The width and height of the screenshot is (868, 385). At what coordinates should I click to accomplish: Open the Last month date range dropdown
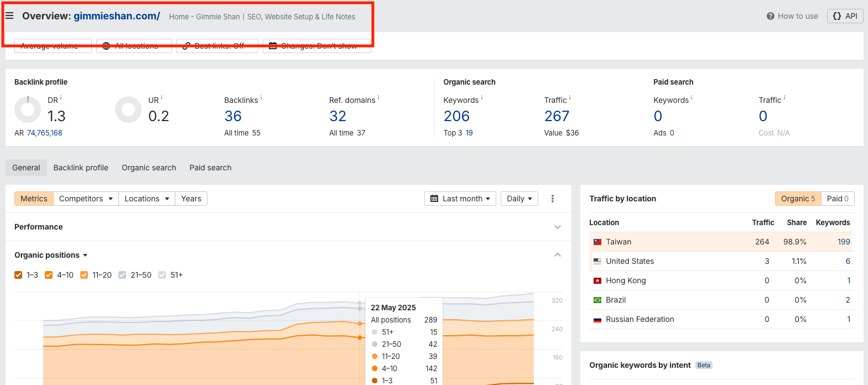point(460,199)
